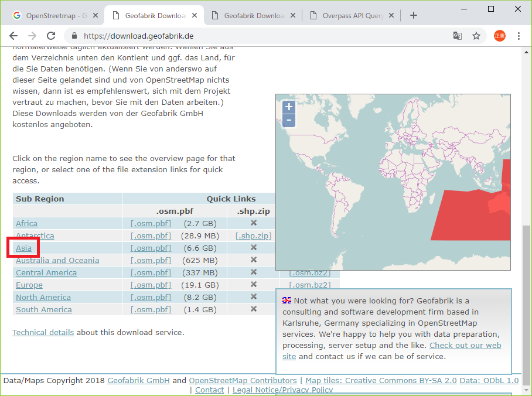Download Australia and Oceania .osm.pbf file
The image size is (532, 396).
tap(151, 260)
